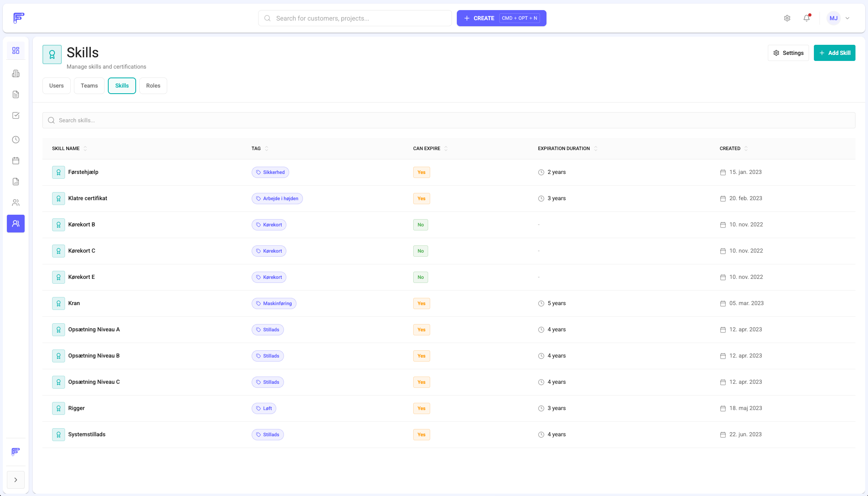Open the dashboard grid icon in sidebar
868x496 pixels.
pos(16,50)
